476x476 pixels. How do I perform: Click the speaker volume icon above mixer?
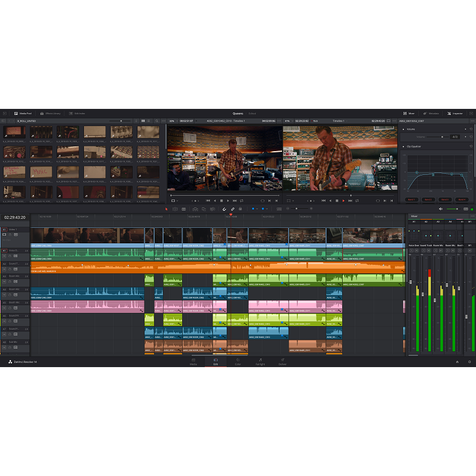(441, 209)
